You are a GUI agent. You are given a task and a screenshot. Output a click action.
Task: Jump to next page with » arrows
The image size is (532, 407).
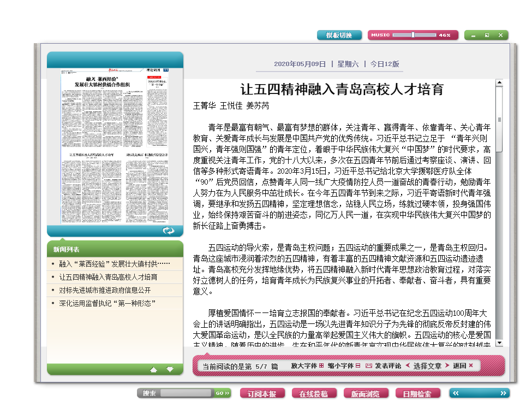pyautogui.click(x=503, y=393)
